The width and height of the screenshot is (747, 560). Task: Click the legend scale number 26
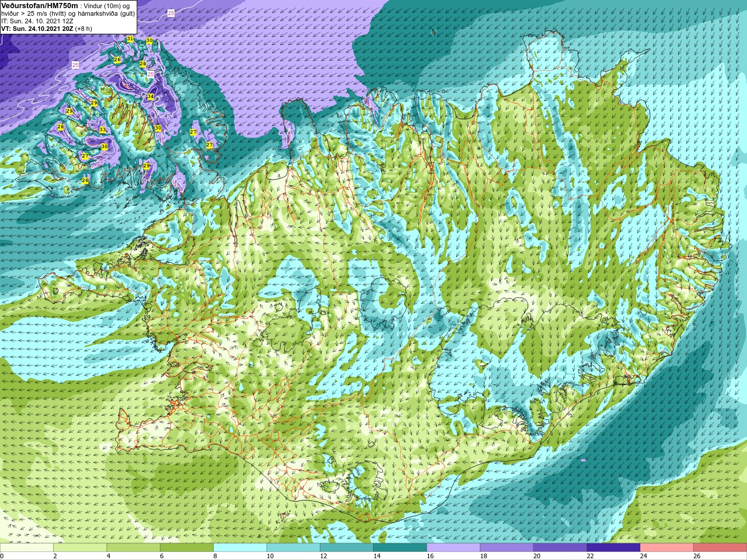tap(697, 556)
